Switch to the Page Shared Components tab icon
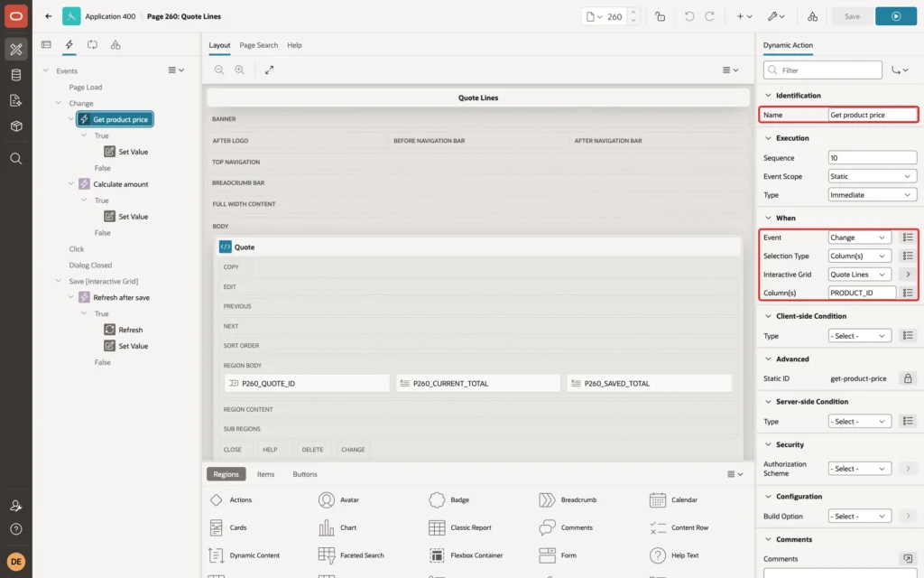The width and height of the screenshot is (924, 578). pyautogui.click(x=115, y=45)
